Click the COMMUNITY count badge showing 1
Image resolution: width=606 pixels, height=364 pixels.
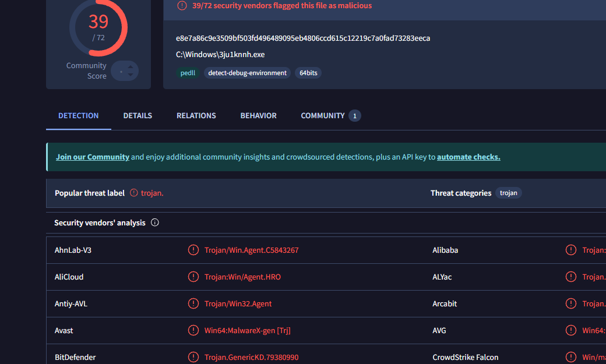pos(355,116)
